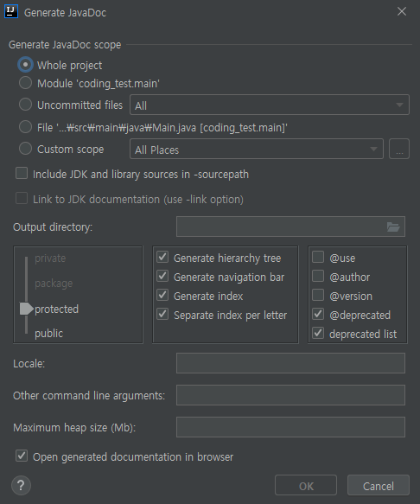Toggle Open generated documentation in browser

coord(22,456)
